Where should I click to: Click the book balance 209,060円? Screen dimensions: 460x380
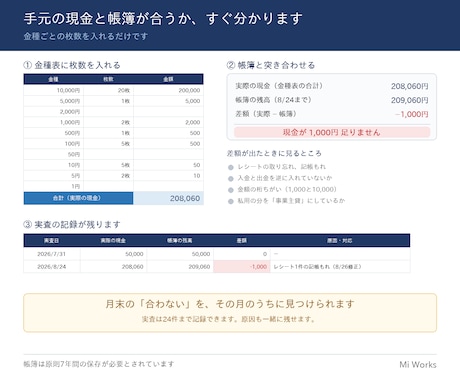(x=410, y=100)
